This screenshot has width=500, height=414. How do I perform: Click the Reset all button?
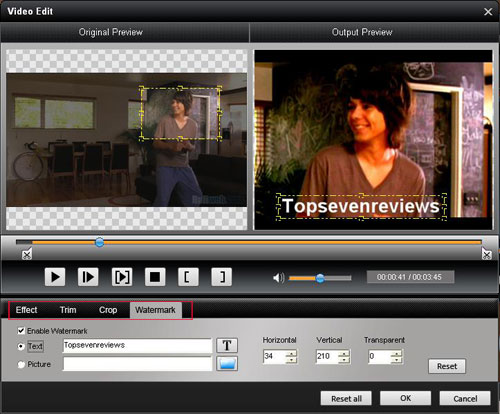tap(346, 398)
